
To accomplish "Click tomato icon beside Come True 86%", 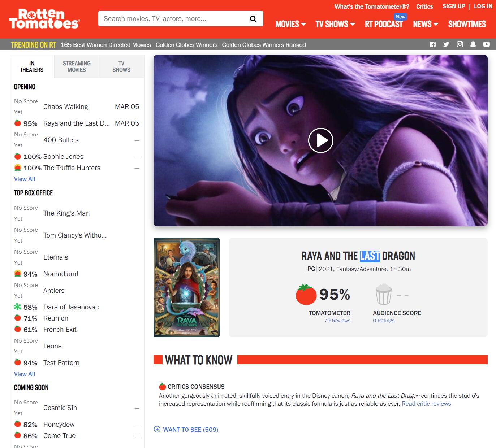I will (18, 435).
